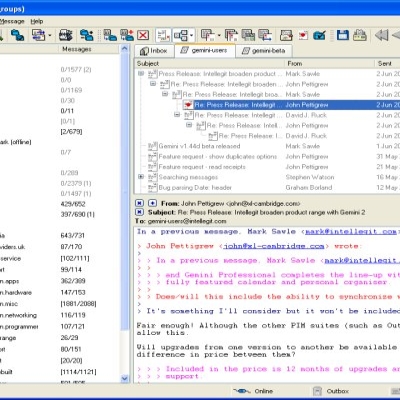Viewport: 400px width, 400px height.
Task: Sort by the Sent column header
Action: pyautogui.click(x=387, y=63)
